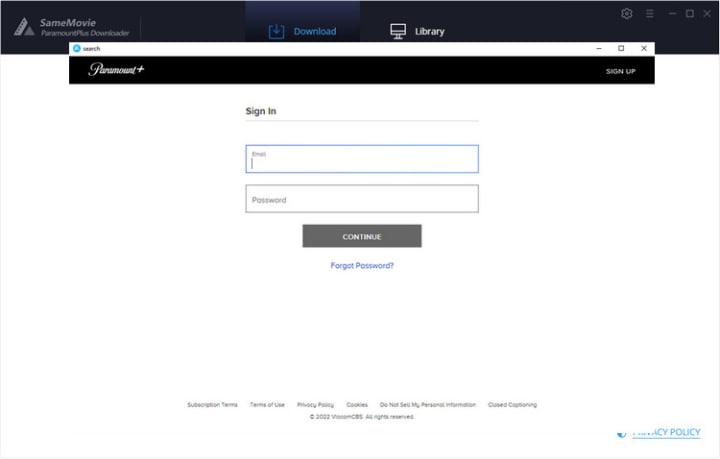Open Privacy Policy footer link
This screenshot has width=720, height=459.
(315, 405)
